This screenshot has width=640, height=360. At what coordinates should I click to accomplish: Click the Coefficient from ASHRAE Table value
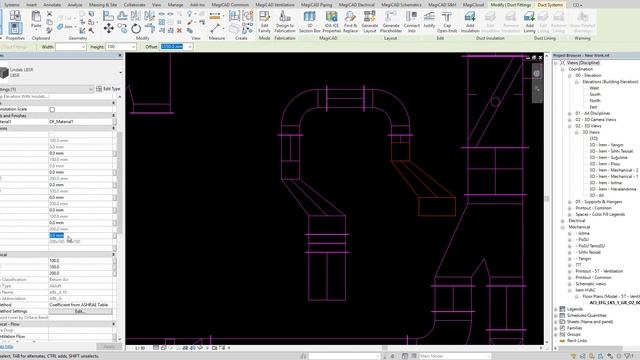pyautogui.click(x=79, y=305)
